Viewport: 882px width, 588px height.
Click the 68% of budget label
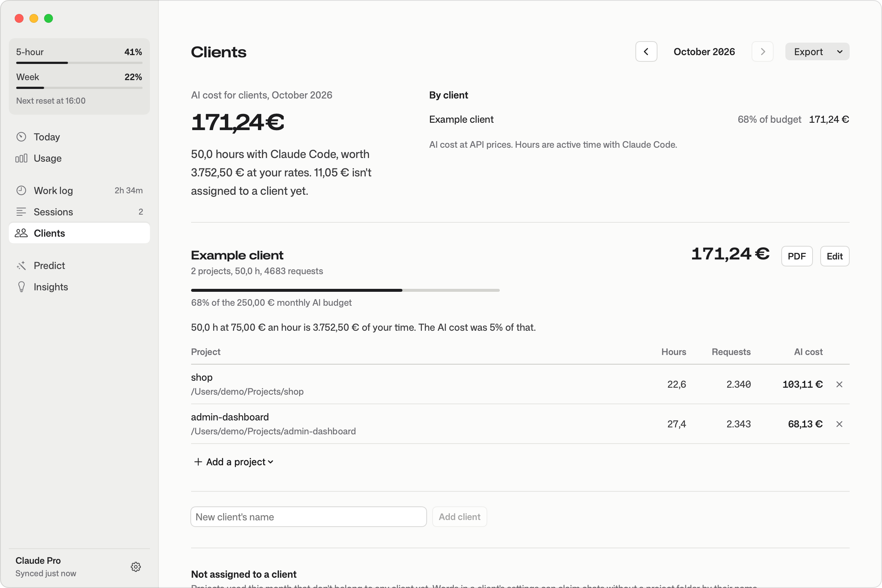tap(769, 120)
